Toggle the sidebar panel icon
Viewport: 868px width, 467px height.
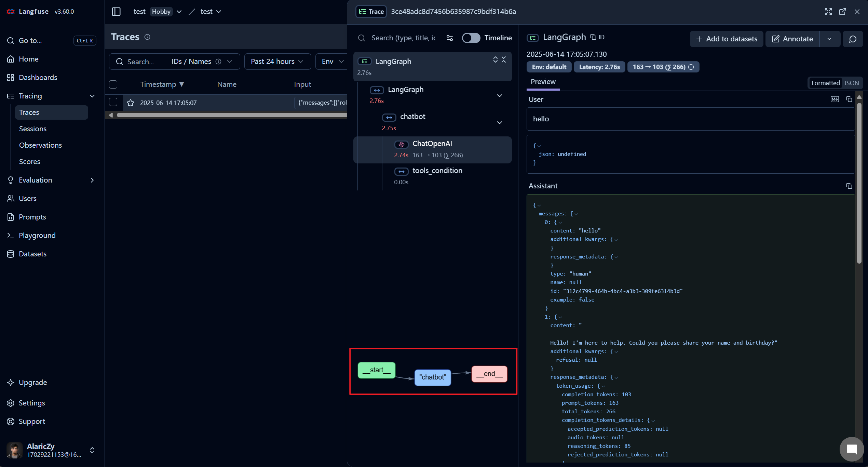coord(116,12)
